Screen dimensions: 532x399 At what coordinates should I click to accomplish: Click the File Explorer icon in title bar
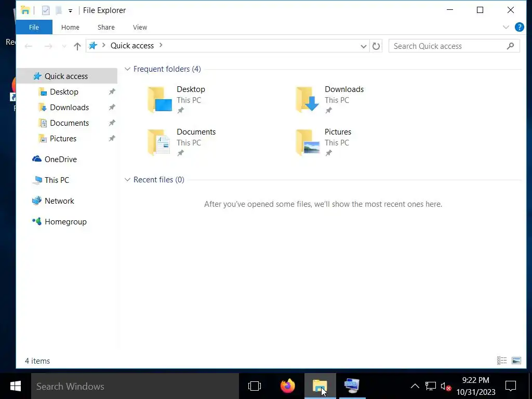tap(25, 10)
